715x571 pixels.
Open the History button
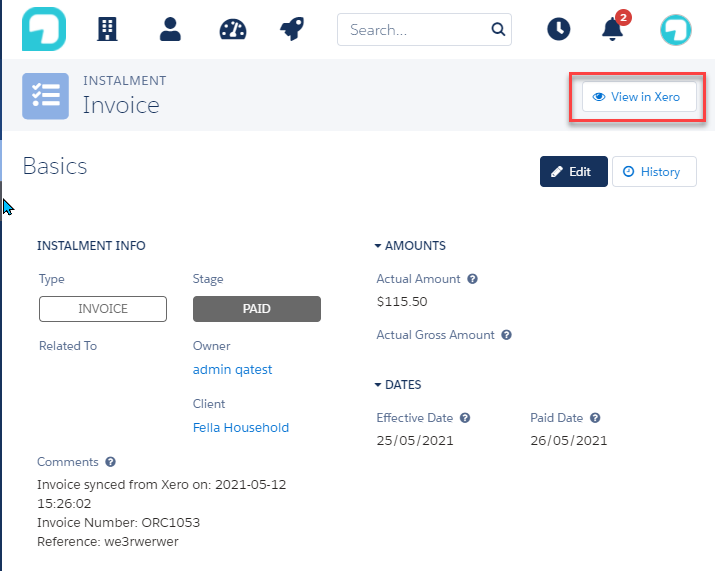tap(654, 171)
